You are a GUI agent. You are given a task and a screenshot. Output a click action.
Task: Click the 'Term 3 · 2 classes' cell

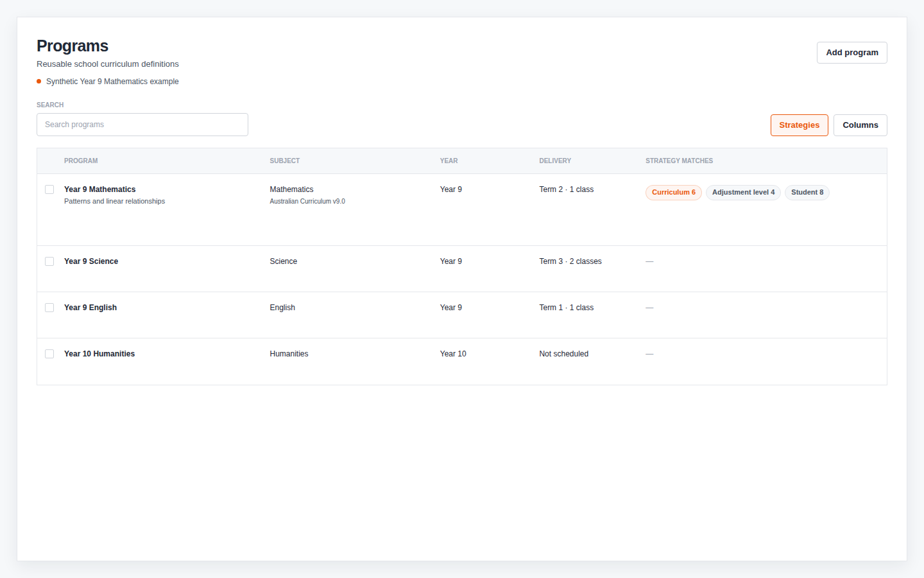[x=570, y=261]
